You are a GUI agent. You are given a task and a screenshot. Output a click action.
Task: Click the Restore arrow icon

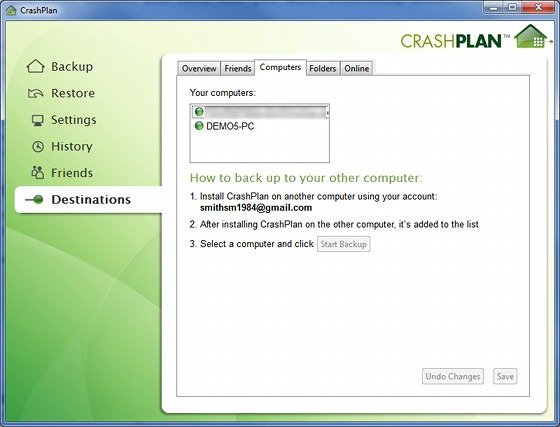click(35, 93)
